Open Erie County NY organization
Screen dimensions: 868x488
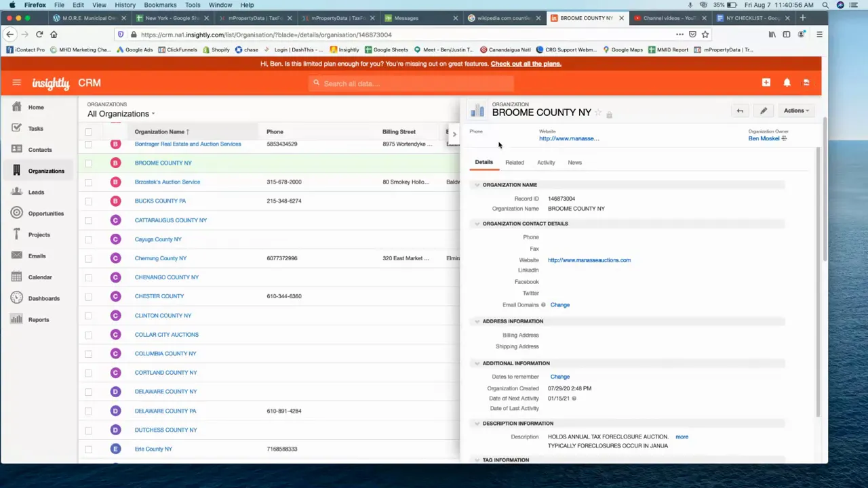coord(153,449)
